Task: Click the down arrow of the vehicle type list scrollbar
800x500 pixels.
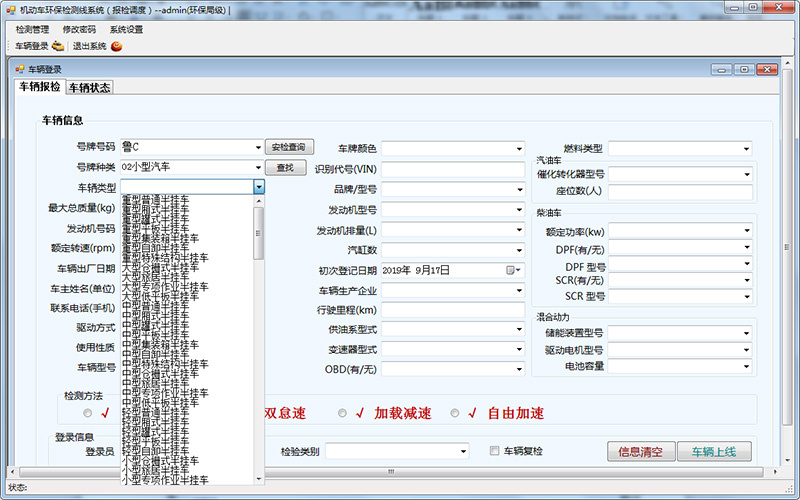Action: [x=259, y=479]
